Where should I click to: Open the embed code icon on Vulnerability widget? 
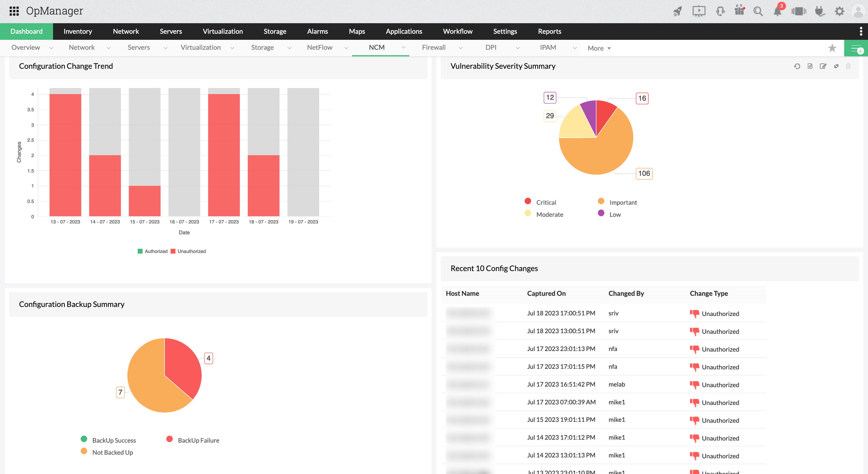810,66
